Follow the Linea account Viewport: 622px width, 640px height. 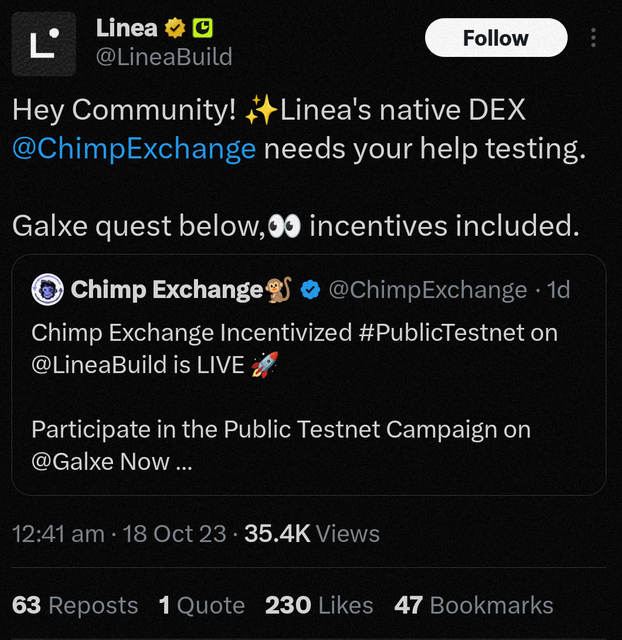(496, 38)
